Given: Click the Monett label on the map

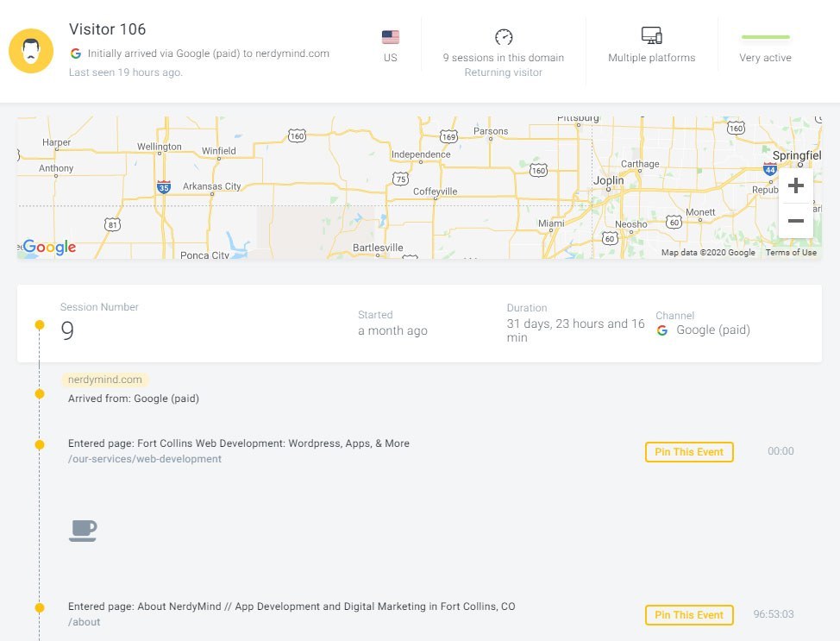Looking at the screenshot, I should pyautogui.click(x=700, y=212).
